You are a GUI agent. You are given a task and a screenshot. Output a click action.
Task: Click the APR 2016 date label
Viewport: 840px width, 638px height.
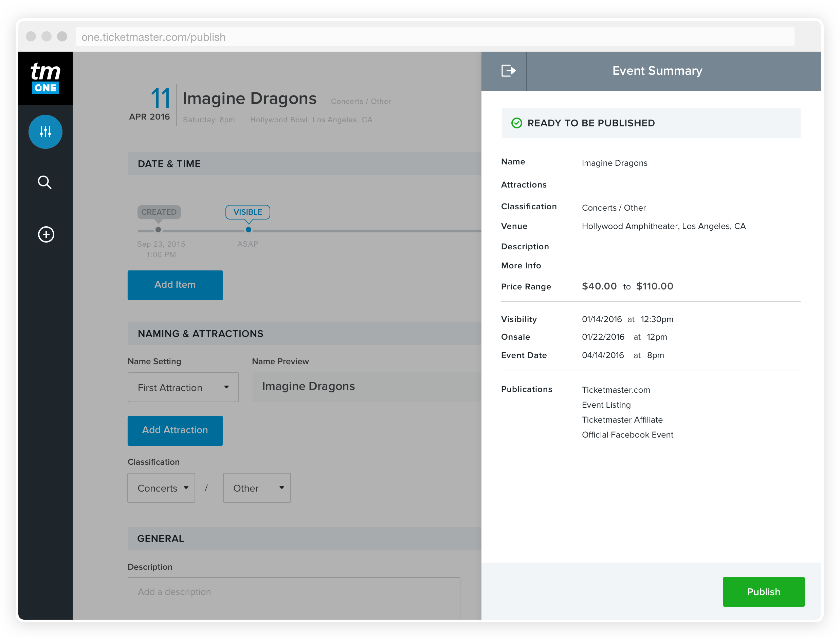149,117
